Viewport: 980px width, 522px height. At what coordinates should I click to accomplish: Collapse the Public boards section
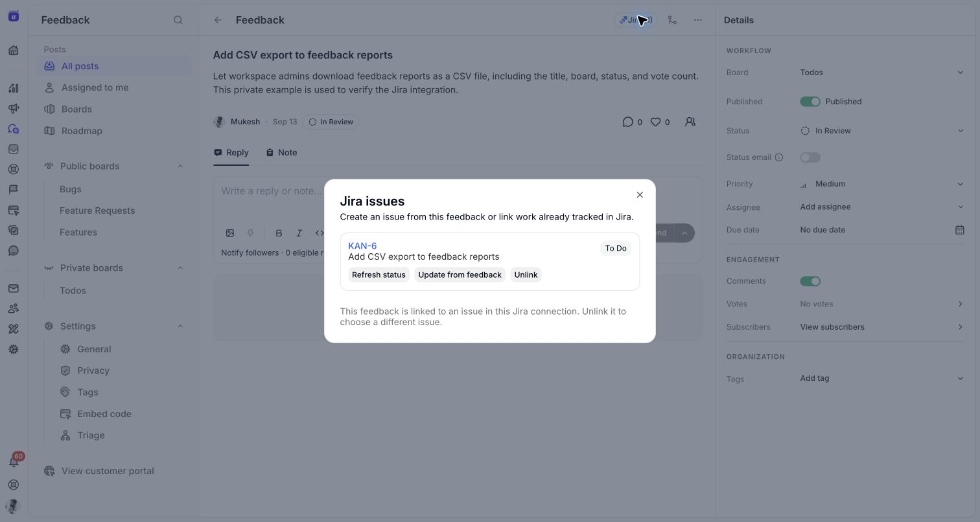pos(180,166)
